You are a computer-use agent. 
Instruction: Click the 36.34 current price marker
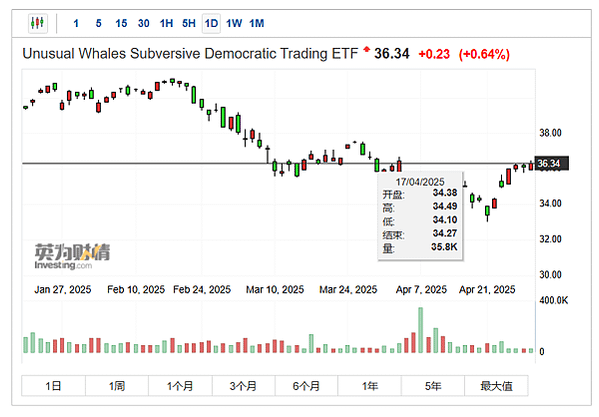[552, 163]
